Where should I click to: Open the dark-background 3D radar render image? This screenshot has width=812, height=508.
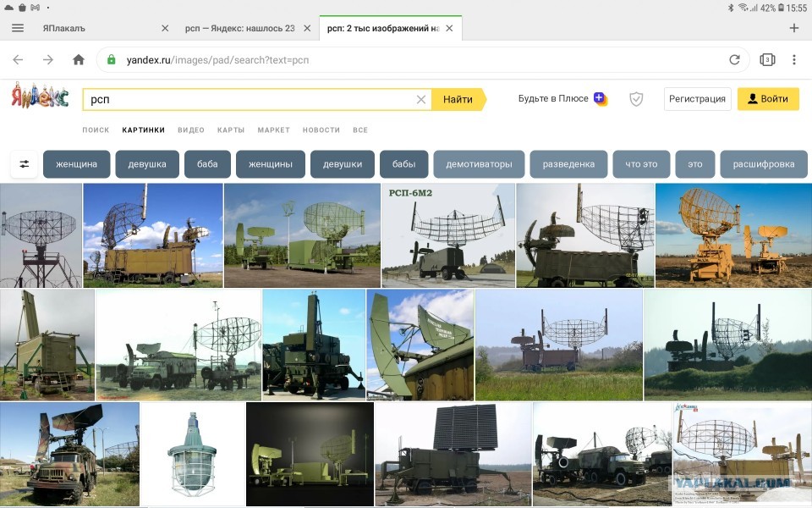310,454
